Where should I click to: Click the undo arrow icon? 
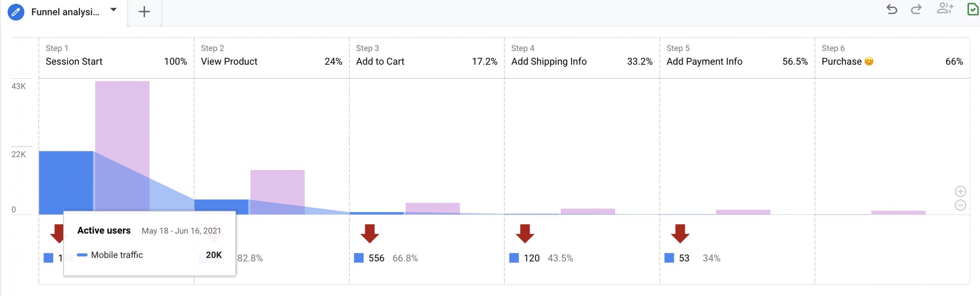(892, 9)
